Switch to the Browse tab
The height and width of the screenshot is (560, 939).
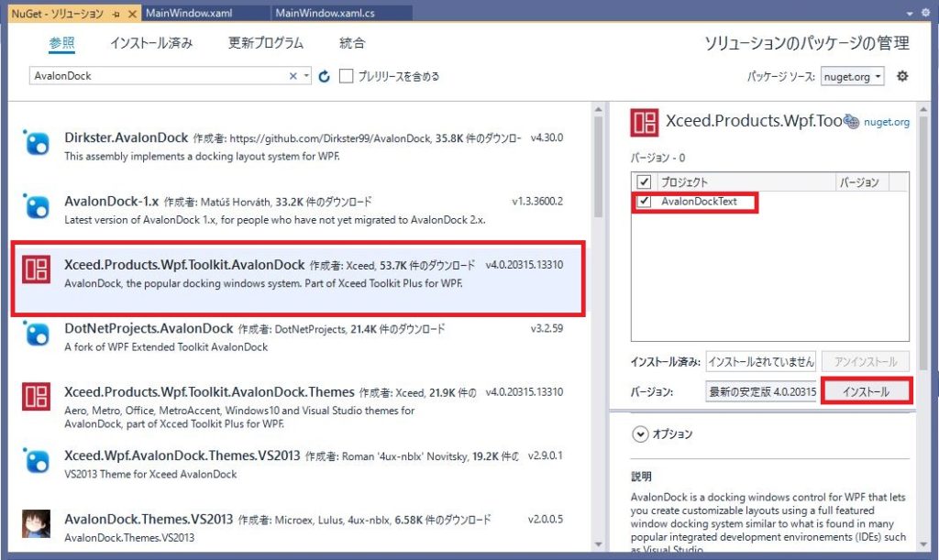[x=61, y=43]
